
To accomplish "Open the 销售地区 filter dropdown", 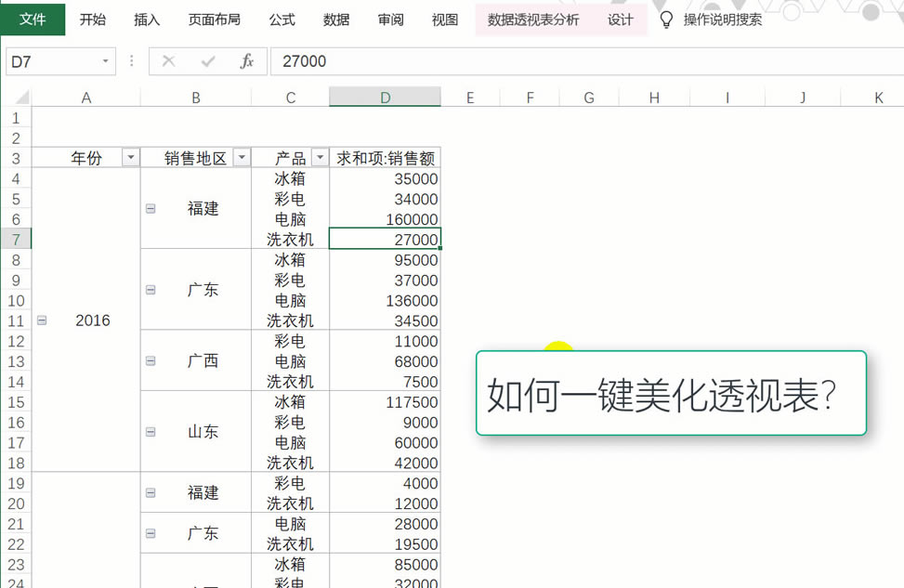I will [242, 157].
